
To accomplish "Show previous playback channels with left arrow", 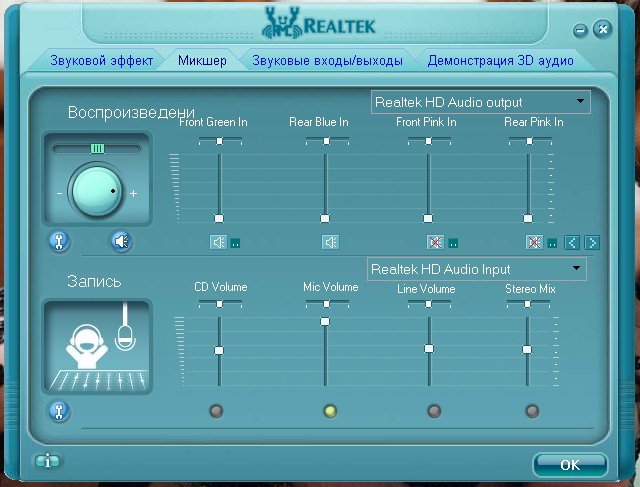I will (572, 243).
